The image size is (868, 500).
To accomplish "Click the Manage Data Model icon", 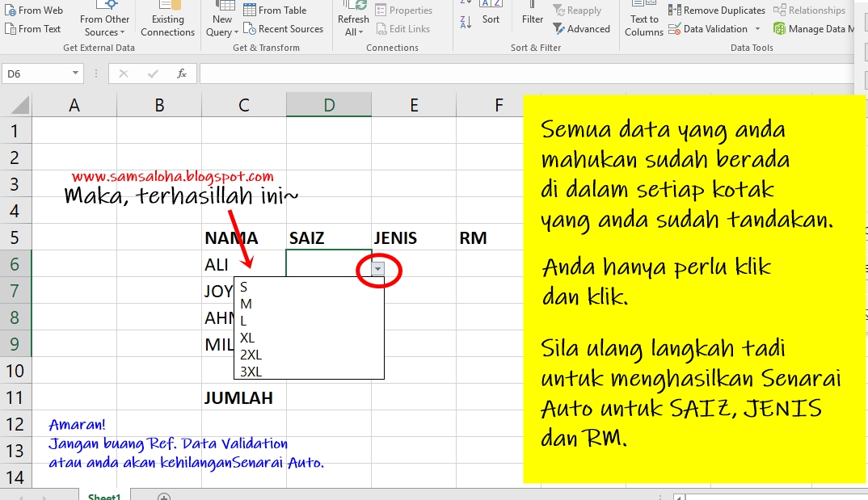I will point(816,28).
